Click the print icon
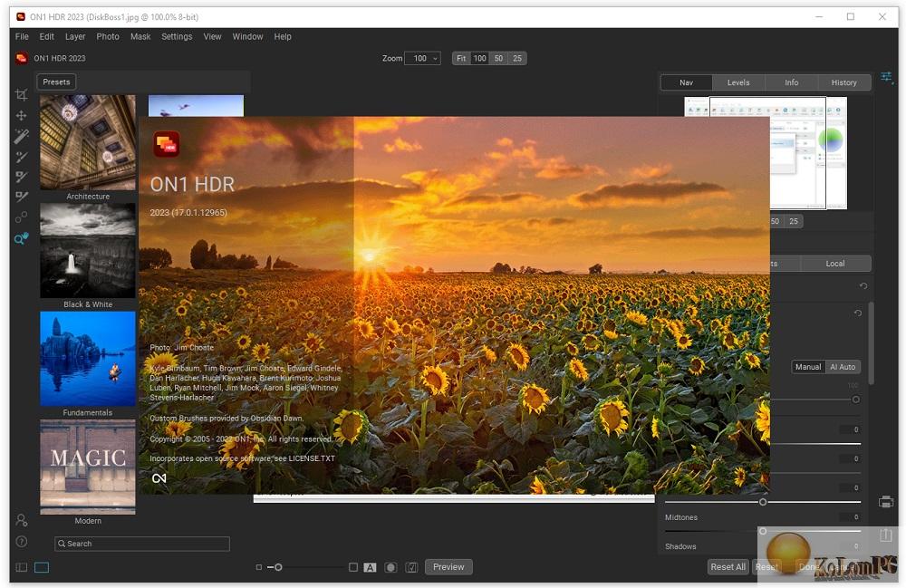Screen dimensions: 906x588 pyautogui.click(x=886, y=502)
